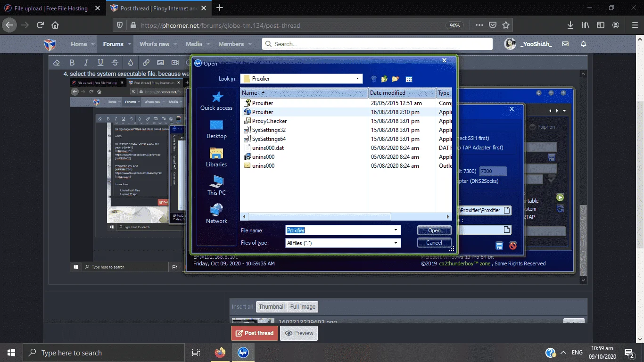This screenshot has width=644, height=362.
Task: Switch to Post thread browser tab
Action: tap(158, 8)
